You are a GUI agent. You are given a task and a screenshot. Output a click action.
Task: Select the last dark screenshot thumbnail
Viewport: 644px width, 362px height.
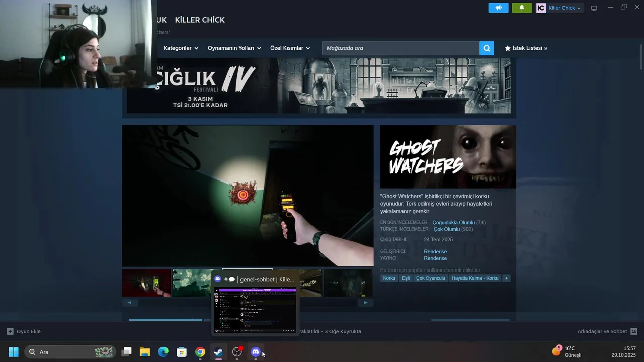pyautogui.click(x=348, y=283)
